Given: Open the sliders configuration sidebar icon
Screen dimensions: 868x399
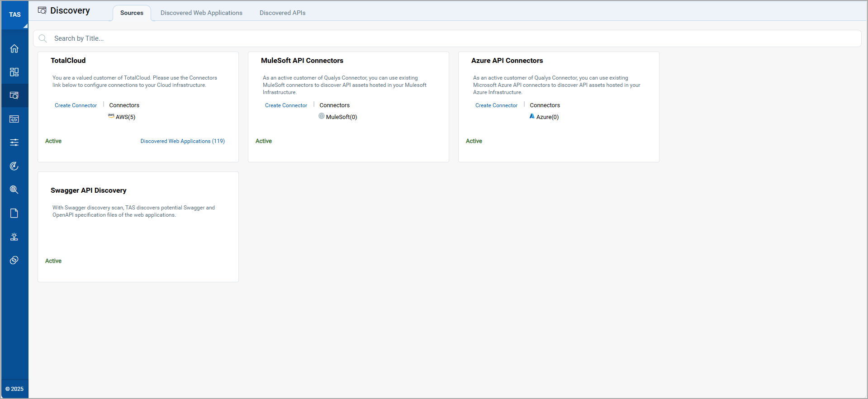Looking at the screenshot, I should tap(14, 142).
